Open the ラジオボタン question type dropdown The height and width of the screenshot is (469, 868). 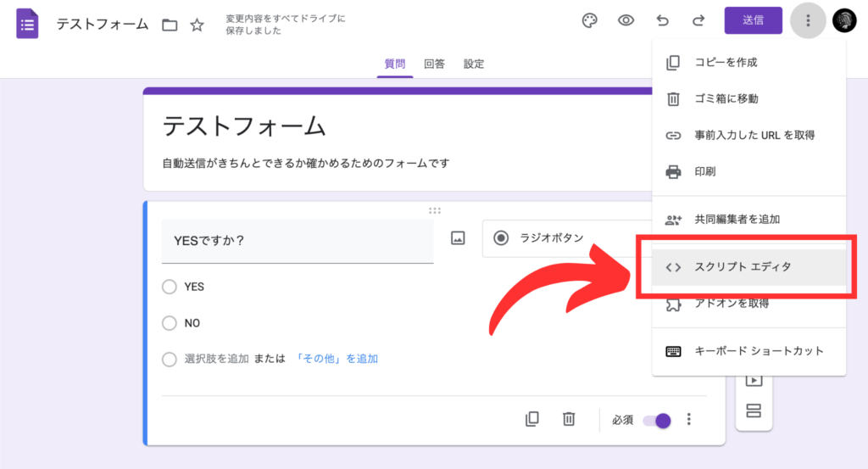click(x=559, y=238)
